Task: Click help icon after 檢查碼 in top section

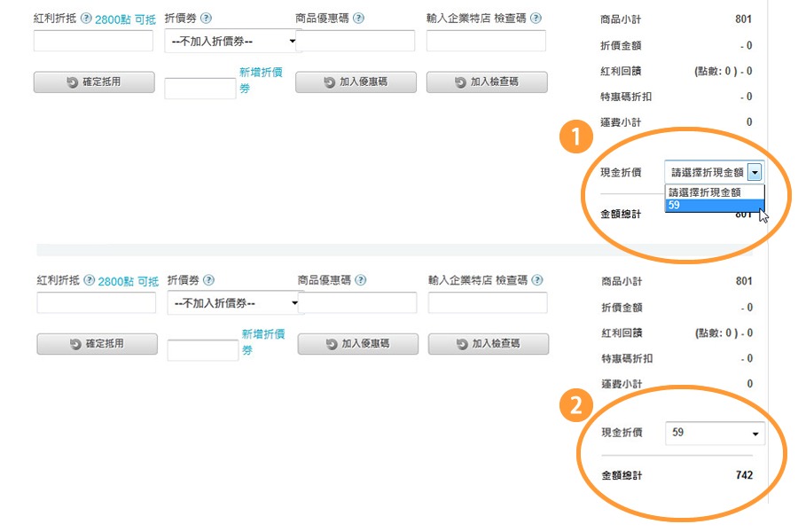Action: coord(536,18)
